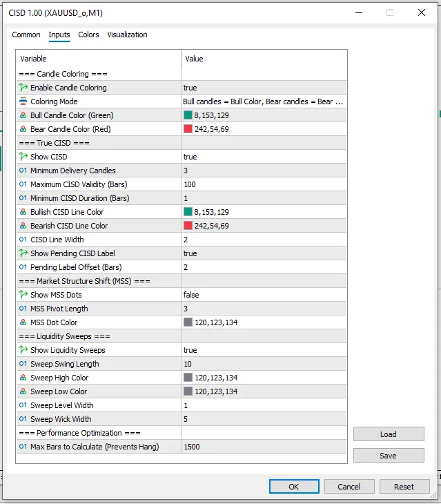The width and height of the screenshot is (441, 504).
Task: Click the Cancel button
Action: pyautogui.click(x=349, y=487)
